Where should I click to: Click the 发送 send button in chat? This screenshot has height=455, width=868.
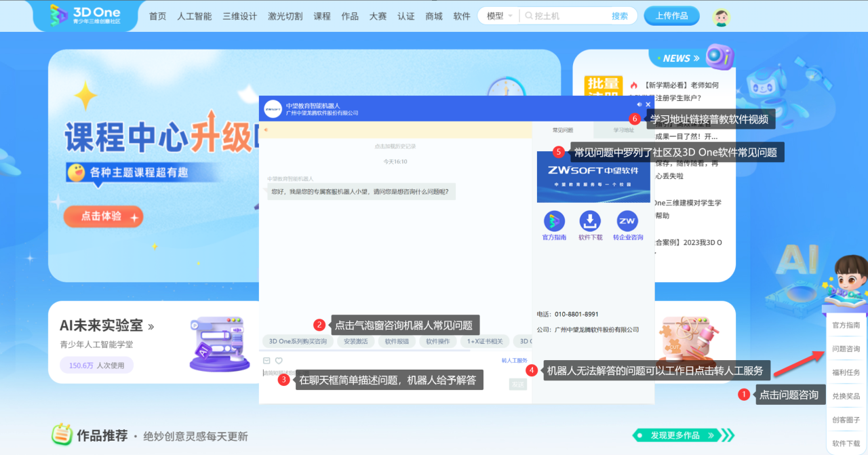(x=518, y=384)
